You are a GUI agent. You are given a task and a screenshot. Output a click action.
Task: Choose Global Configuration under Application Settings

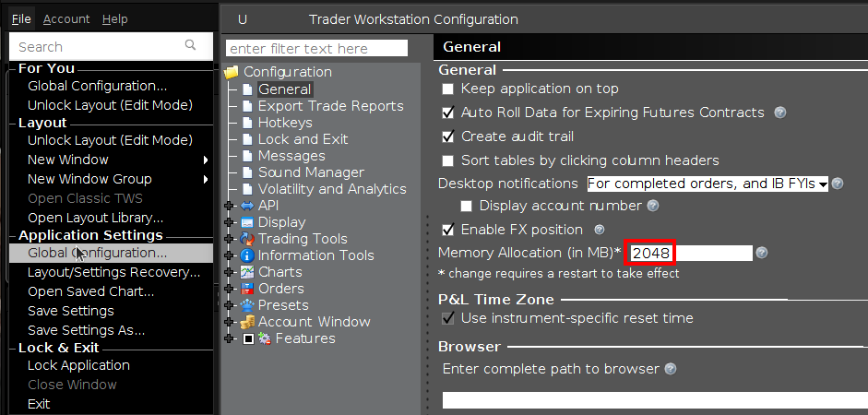112,253
